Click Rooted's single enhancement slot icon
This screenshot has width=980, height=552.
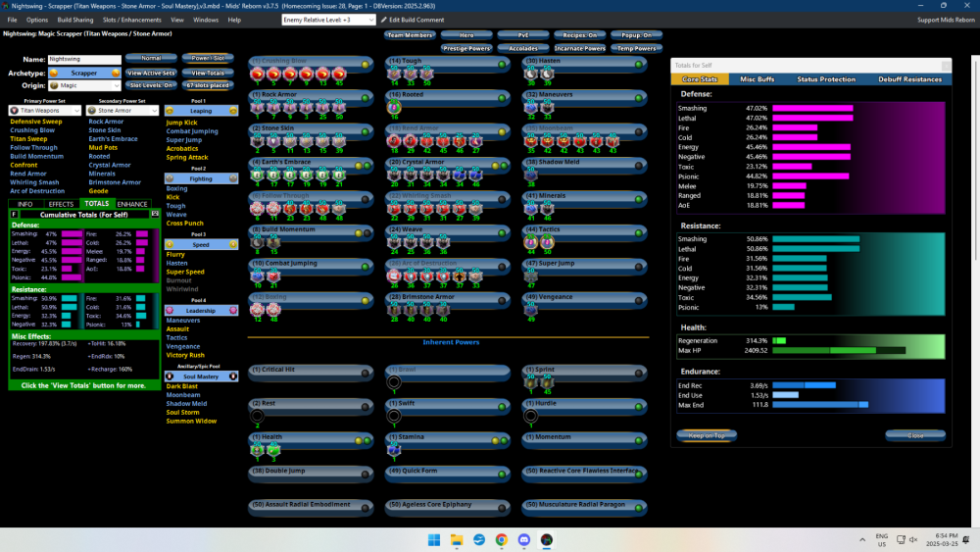point(394,108)
